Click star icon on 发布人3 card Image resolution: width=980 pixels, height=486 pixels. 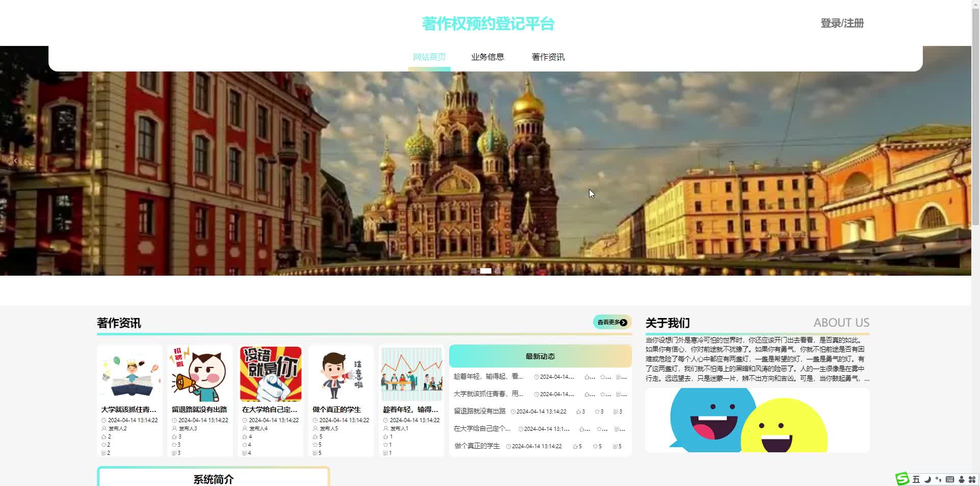pos(175,445)
